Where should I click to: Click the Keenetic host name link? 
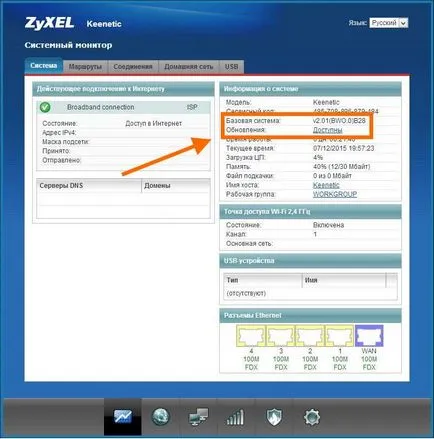point(326,185)
